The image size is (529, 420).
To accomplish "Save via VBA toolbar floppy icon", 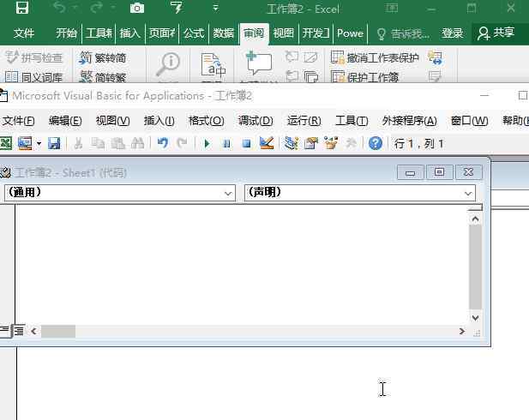I will click(x=54, y=144).
